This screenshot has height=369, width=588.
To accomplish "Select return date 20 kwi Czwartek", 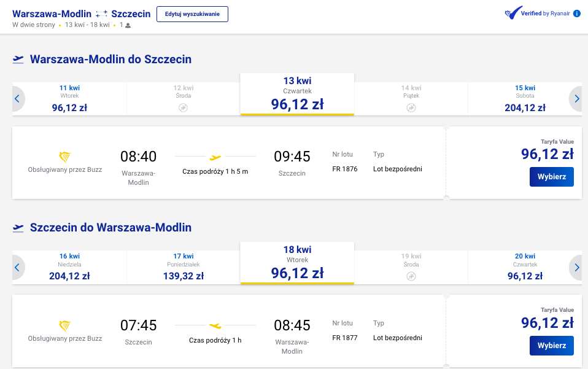I will [525, 267].
